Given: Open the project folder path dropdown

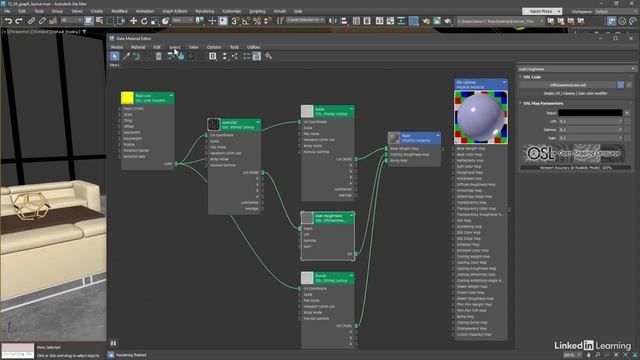Looking at the screenshot, I should [500, 21].
